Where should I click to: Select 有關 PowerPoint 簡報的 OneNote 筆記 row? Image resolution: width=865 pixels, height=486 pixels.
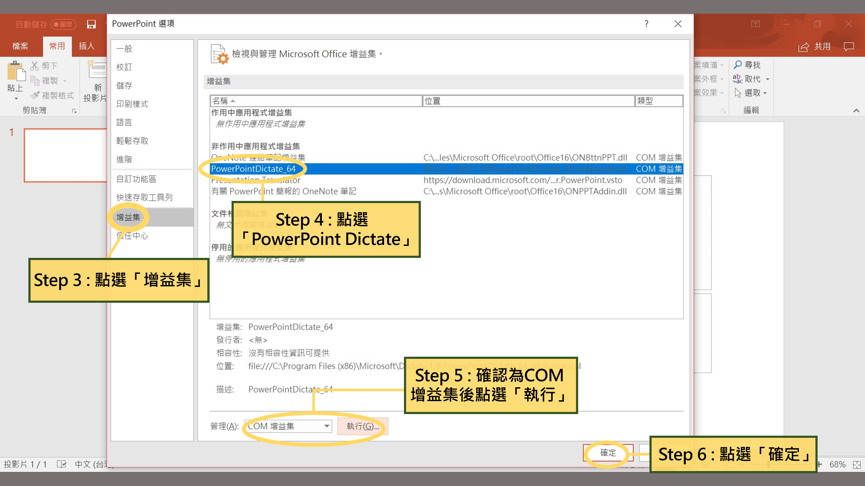[x=446, y=191]
